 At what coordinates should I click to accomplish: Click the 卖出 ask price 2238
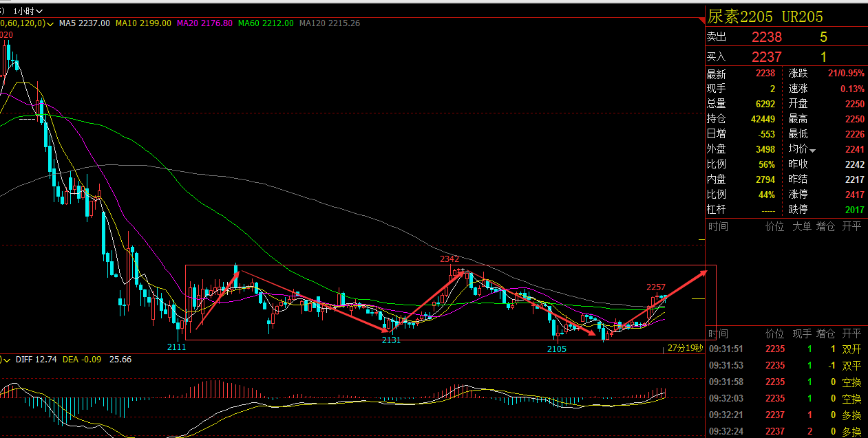767,37
